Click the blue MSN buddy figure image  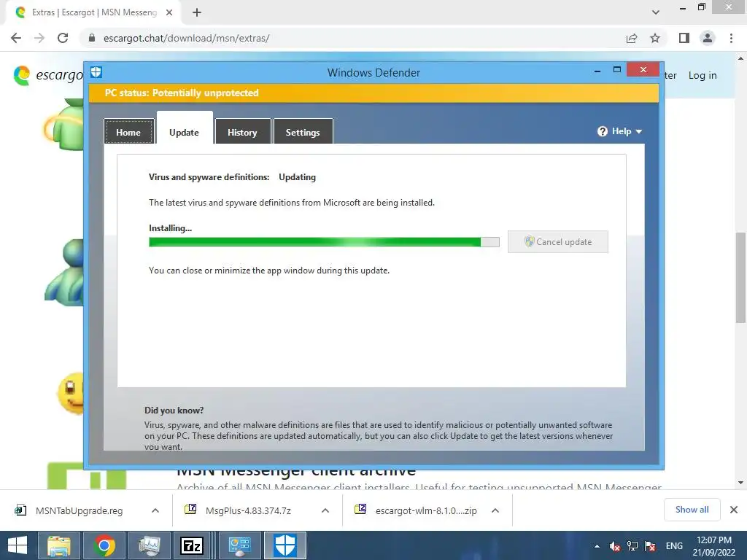pos(64,273)
